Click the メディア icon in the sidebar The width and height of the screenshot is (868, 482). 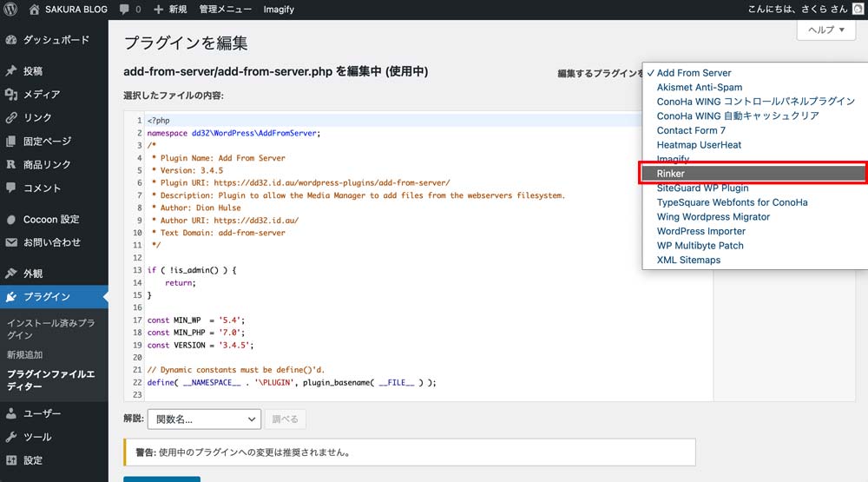click(x=11, y=94)
